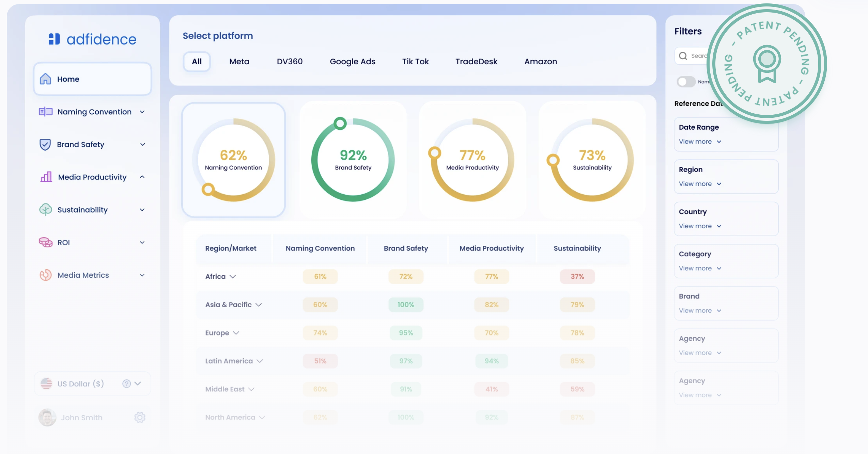
Task: Open the Naming Convention sidebar icon
Action: point(45,112)
